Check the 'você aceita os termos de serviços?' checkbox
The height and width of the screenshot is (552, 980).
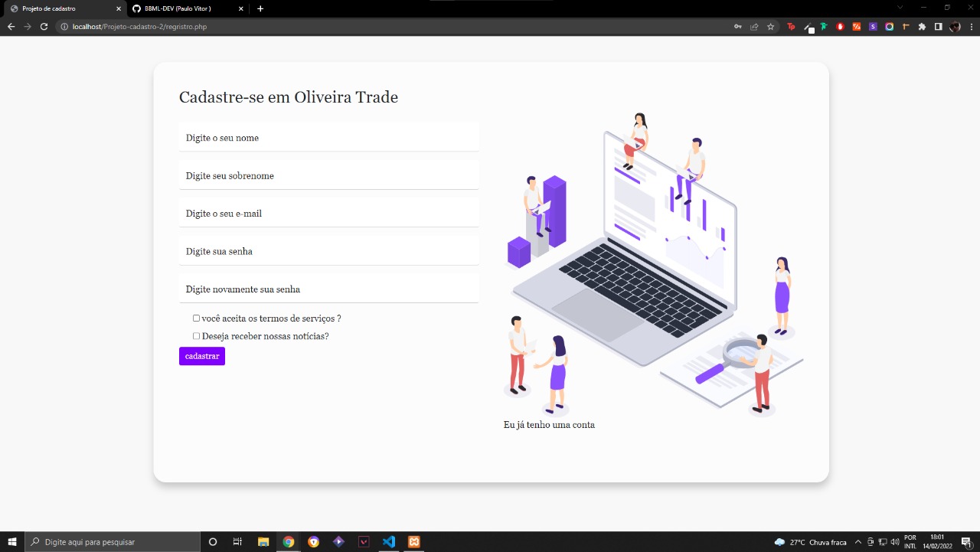pyautogui.click(x=196, y=318)
